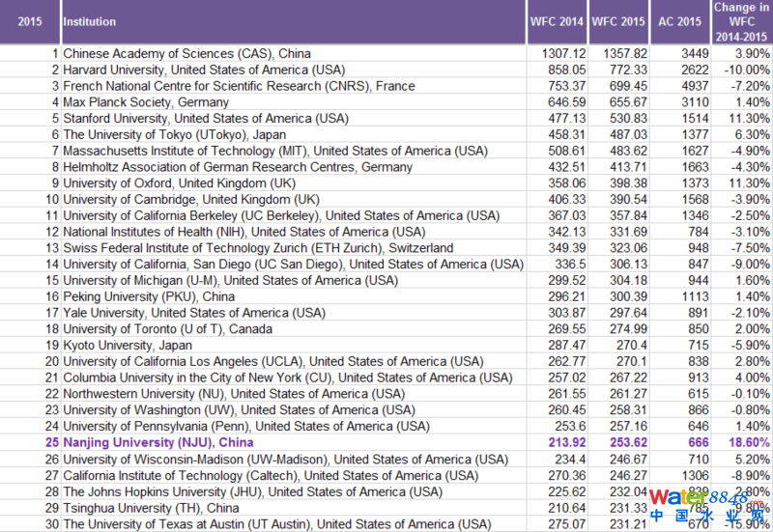
Task: Click the 2015 rank column header
Action: pos(30,21)
